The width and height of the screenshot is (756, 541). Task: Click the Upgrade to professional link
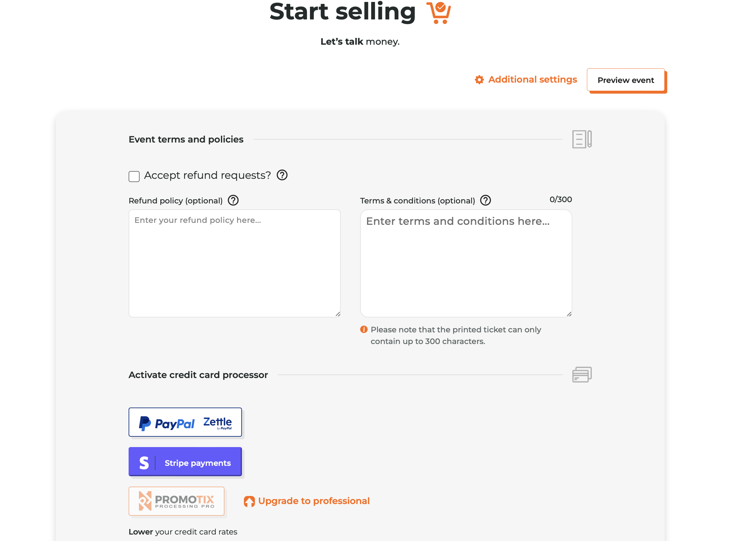(314, 501)
